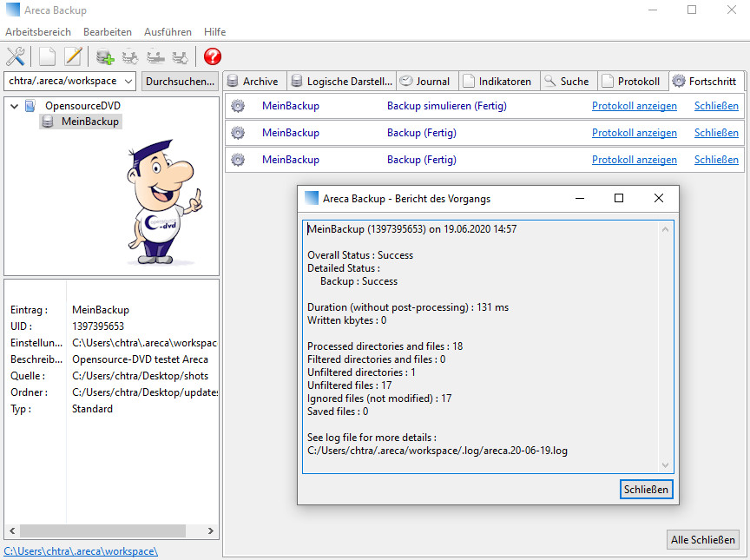
Task: Click the edit target pencil icon
Action: point(73,57)
